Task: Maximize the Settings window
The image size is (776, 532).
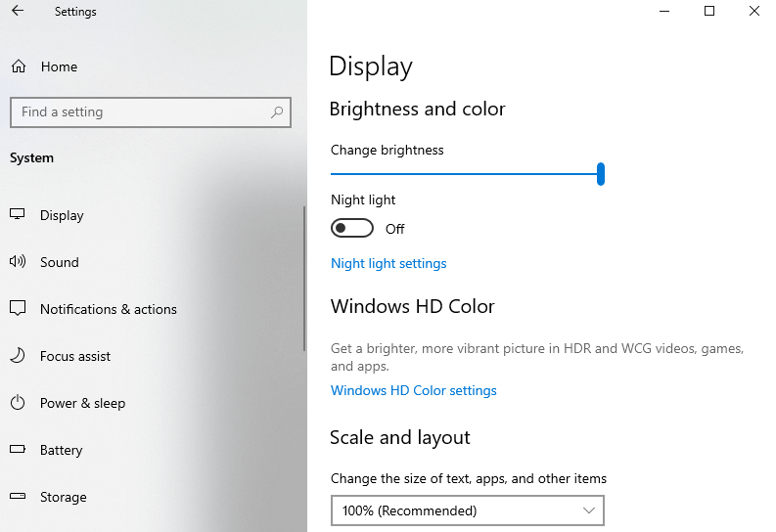Action: click(x=709, y=11)
